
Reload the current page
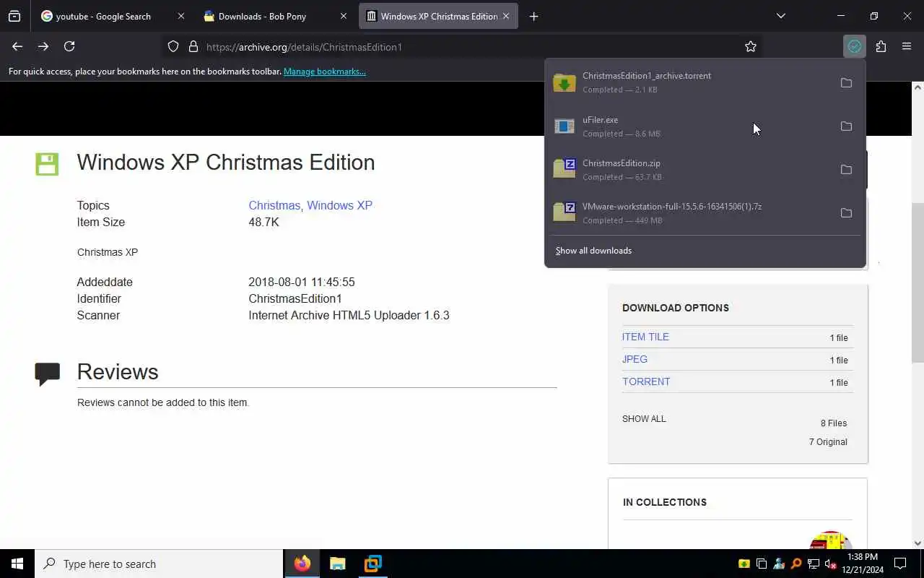point(69,46)
